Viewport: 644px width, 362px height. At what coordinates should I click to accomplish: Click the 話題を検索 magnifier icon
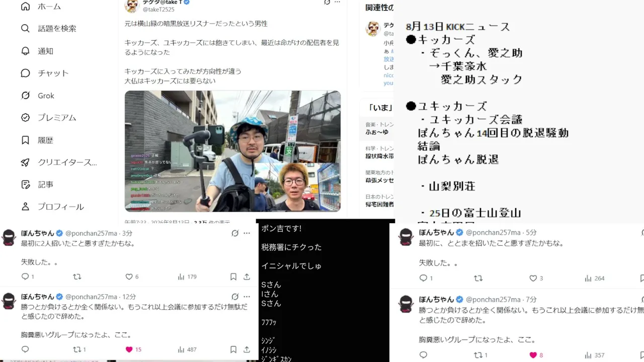(25, 29)
